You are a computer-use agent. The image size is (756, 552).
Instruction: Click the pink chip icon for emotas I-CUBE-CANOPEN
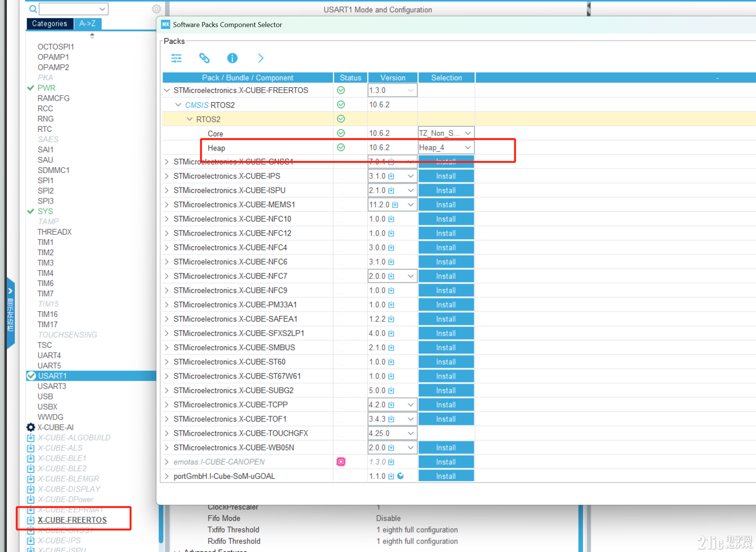coord(341,462)
